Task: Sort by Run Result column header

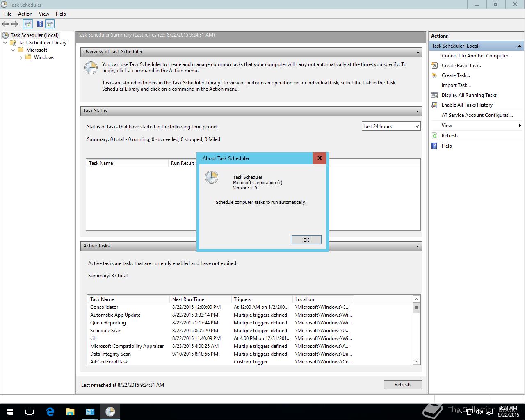Action: pos(183,163)
